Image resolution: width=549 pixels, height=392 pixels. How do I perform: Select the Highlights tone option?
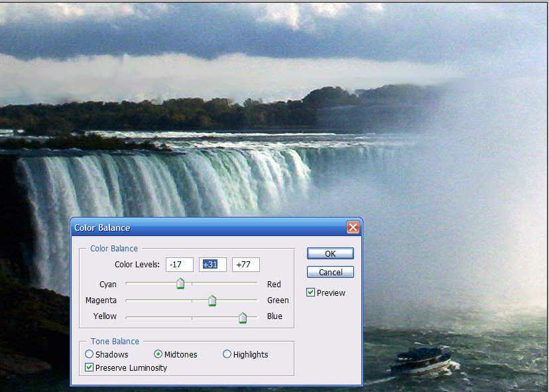227,354
